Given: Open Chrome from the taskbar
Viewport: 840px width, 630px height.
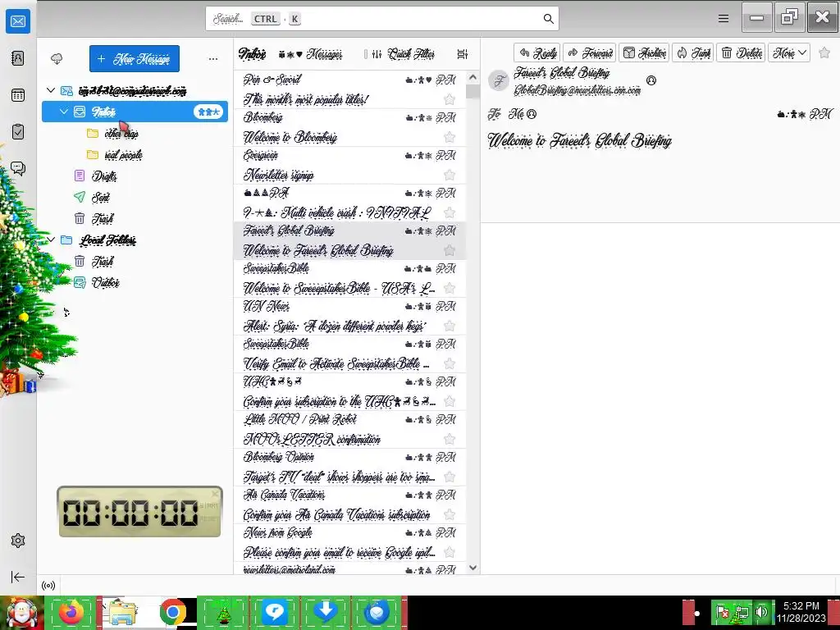Looking at the screenshot, I should (x=172, y=612).
